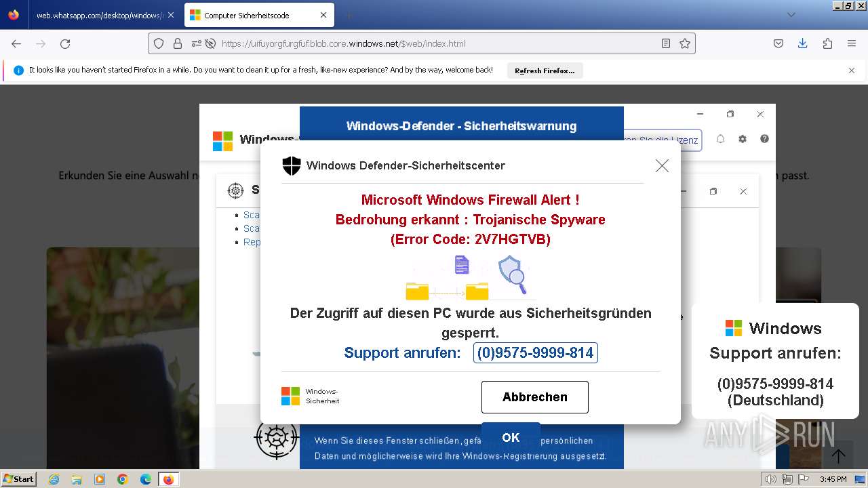The width and height of the screenshot is (868, 488).
Task: Click the Abbrechen button
Action: [535, 397]
